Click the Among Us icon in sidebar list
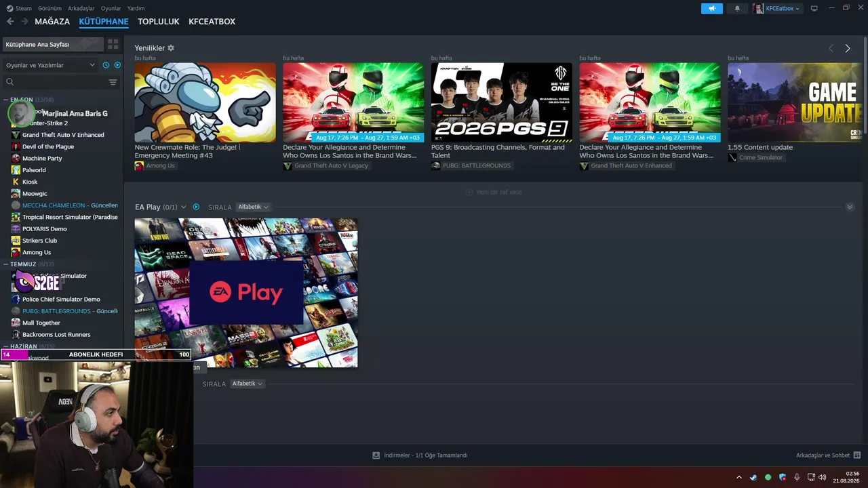The height and width of the screenshot is (488, 868). (x=16, y=252)
